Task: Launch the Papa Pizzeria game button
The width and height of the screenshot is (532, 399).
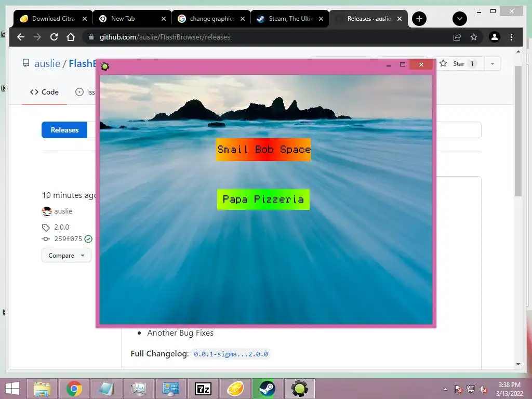Action: point(263,199)
